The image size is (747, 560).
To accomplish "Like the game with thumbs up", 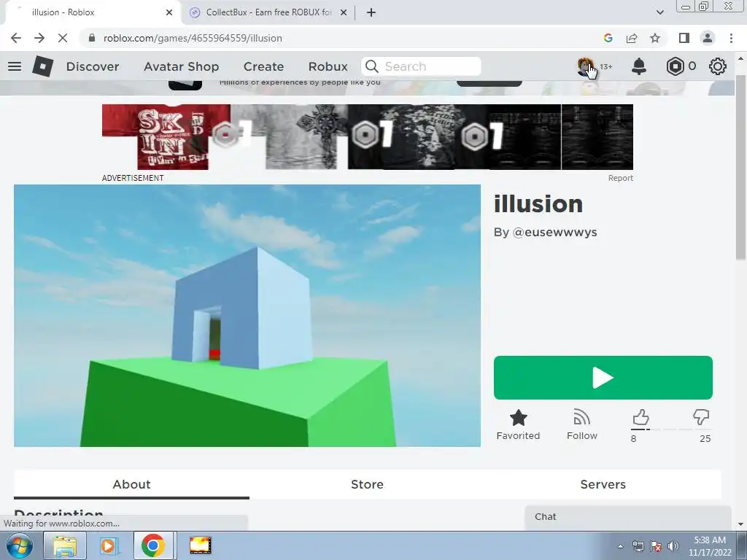I will [x=640, y=418].
